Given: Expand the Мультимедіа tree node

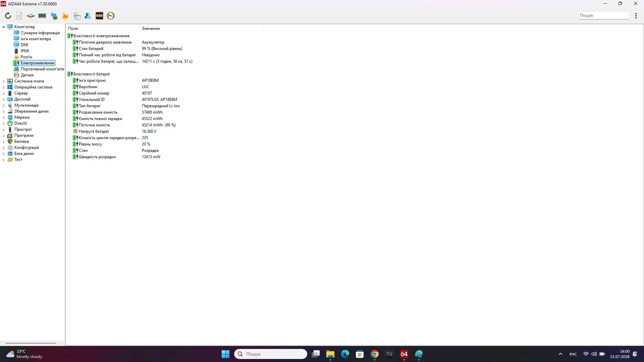Looking at the screenshot, I should point(4,105).
